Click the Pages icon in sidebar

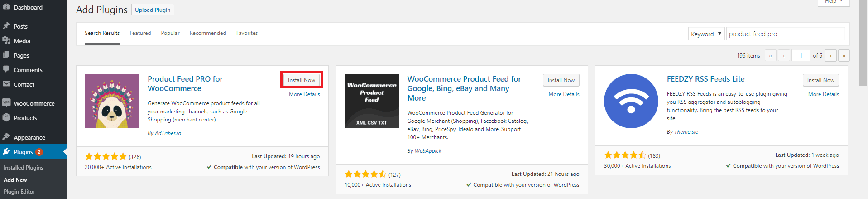(6, 55)
